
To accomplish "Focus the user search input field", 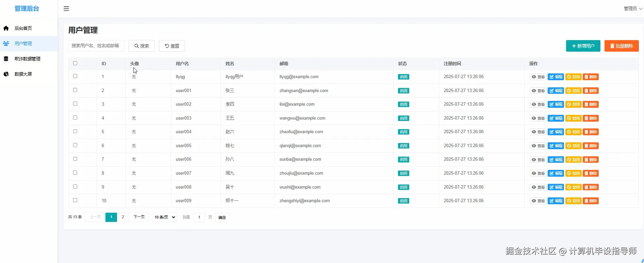I will (96, 46).
